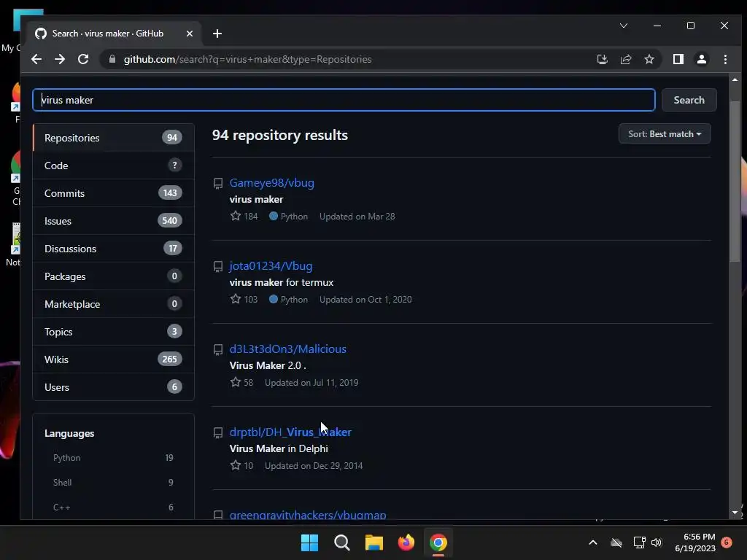Image resolution: width=747 pixels, height=560 pixels.
Task: Open the Windows Start menu
Action: coord(309,542)
